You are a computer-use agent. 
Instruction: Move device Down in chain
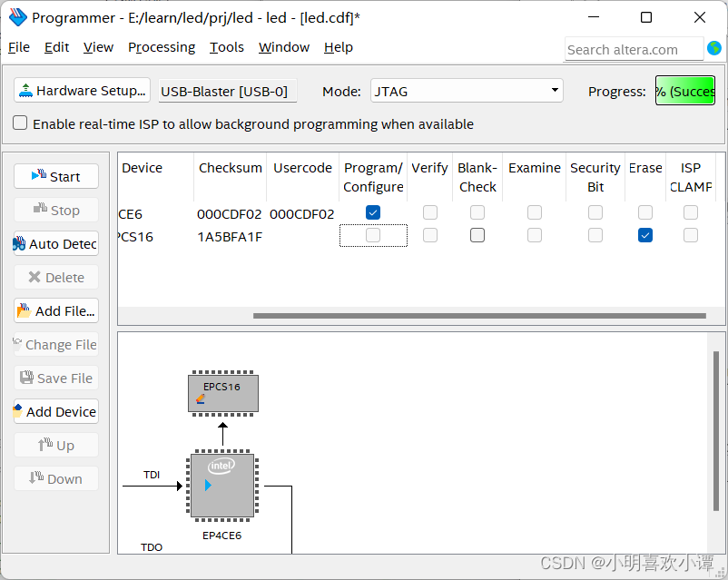tap(56, 478)
